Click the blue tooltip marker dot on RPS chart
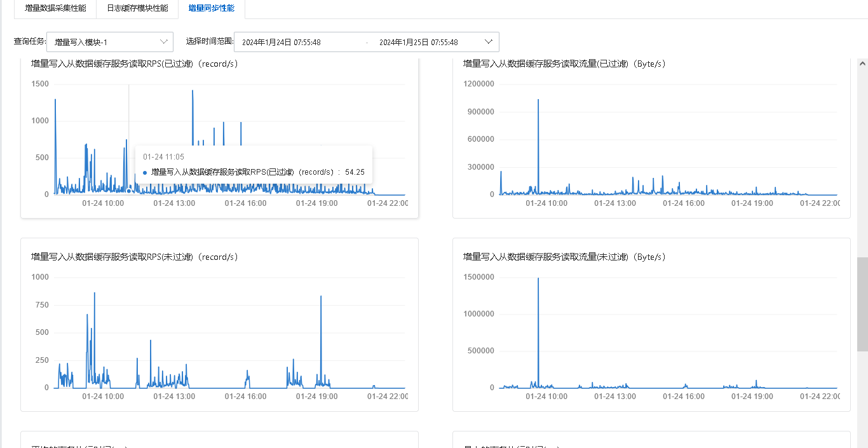 point(129,191)
